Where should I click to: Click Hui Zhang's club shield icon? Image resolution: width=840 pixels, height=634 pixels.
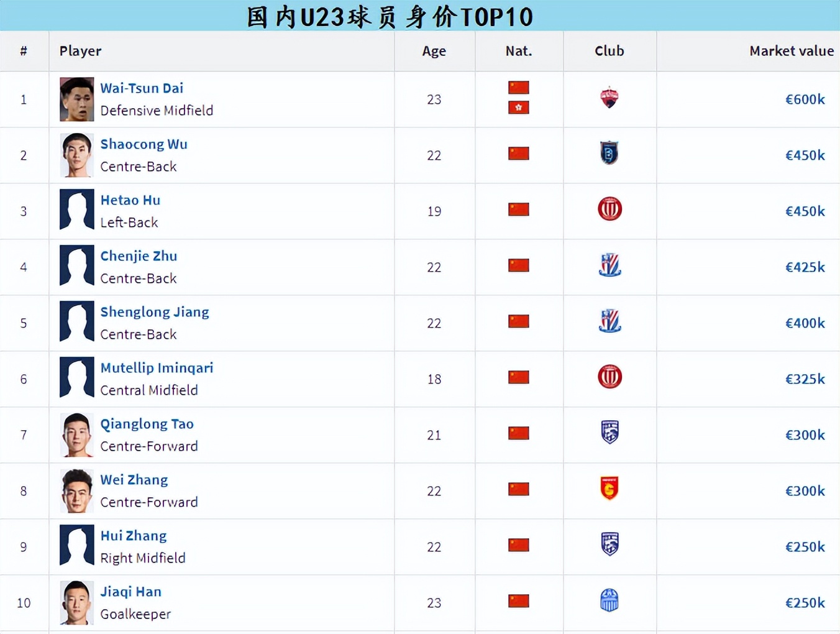pos(609,544)
